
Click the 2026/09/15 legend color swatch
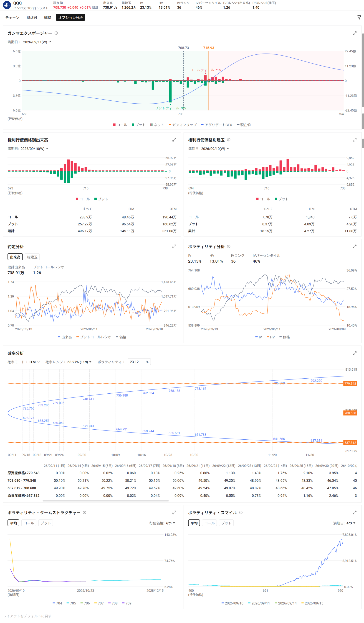click(302, 603)
